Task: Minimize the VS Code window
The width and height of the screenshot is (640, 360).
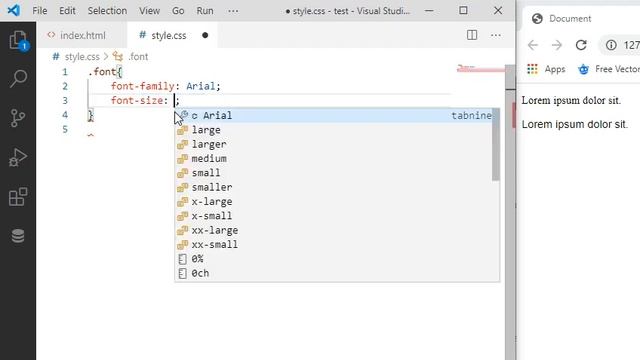Action: (429, 11)
